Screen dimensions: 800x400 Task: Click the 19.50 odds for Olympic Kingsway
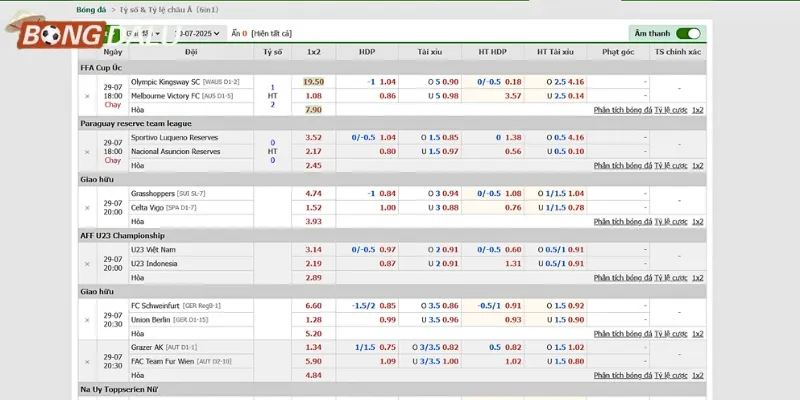click(x=313, y=82)
